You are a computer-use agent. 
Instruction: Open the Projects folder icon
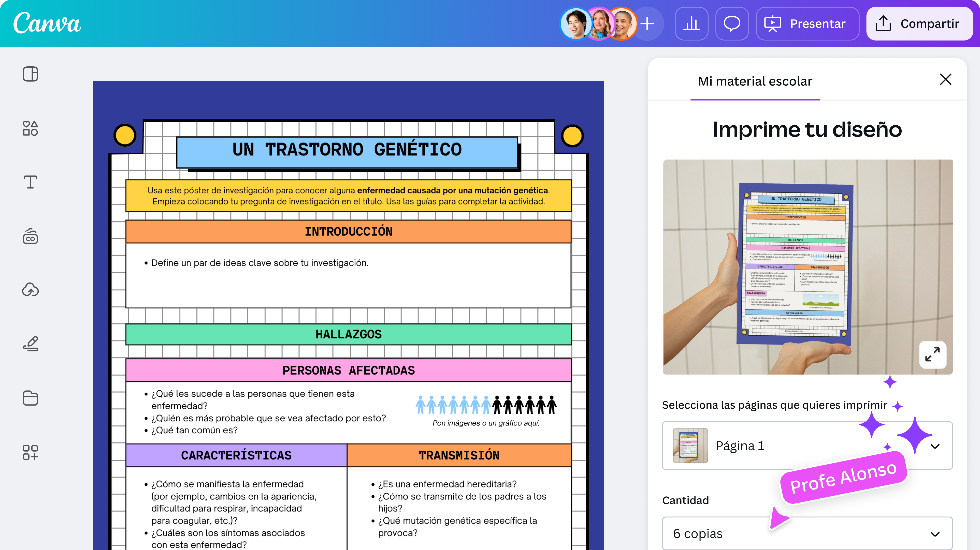pos(30,398)
